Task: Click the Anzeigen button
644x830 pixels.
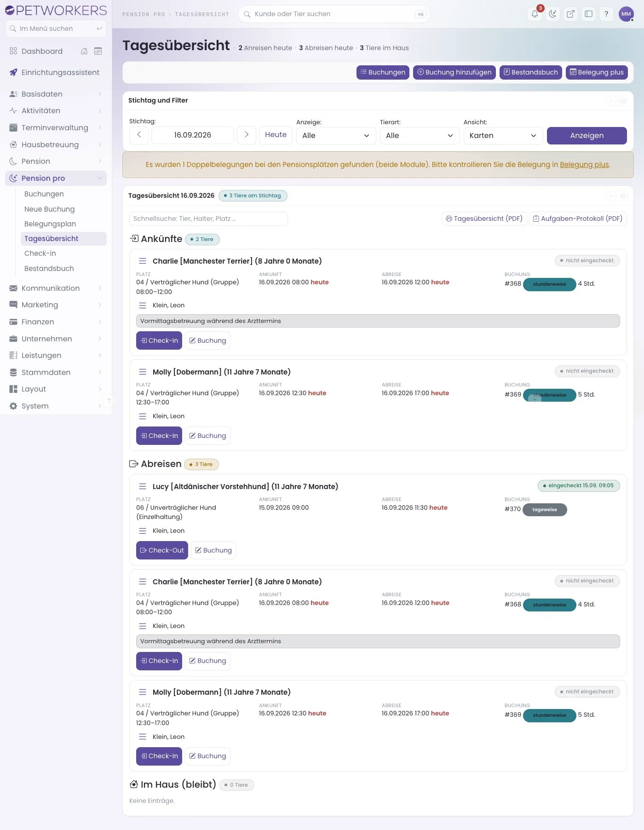Action: pyautogui.click(x=587, y=136)
